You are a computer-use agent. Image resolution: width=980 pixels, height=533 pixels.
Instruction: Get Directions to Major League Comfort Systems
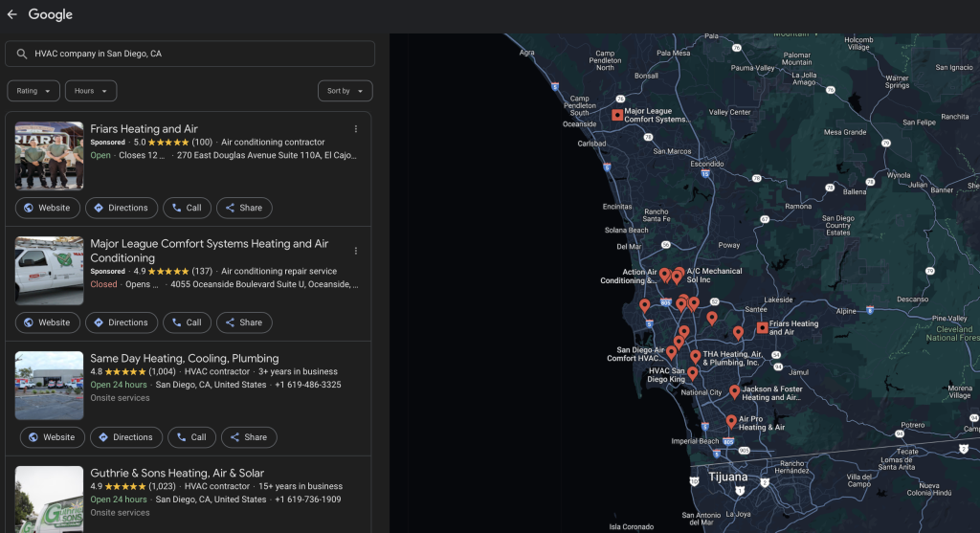pyautogui.click(x=122, y=322)
